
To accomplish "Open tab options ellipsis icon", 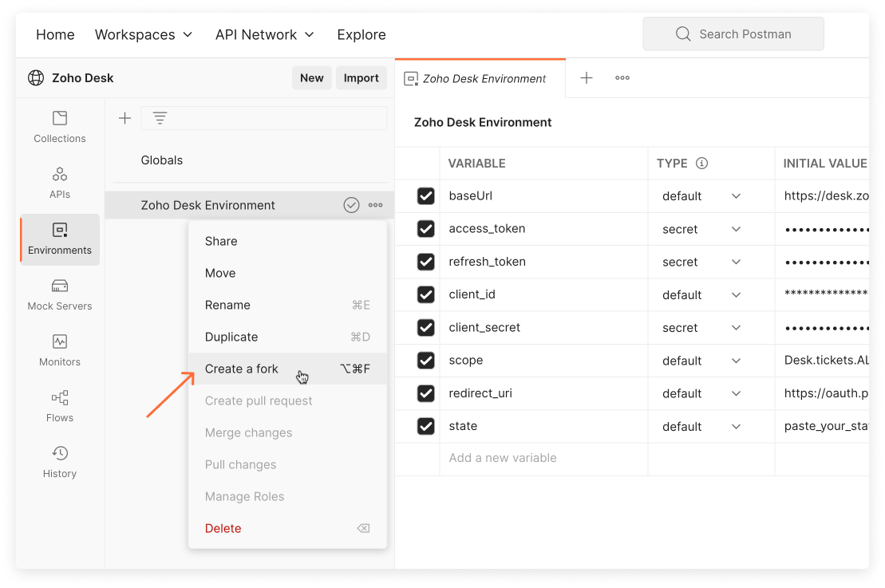I will pyautogui.click(x=622, y=78).
